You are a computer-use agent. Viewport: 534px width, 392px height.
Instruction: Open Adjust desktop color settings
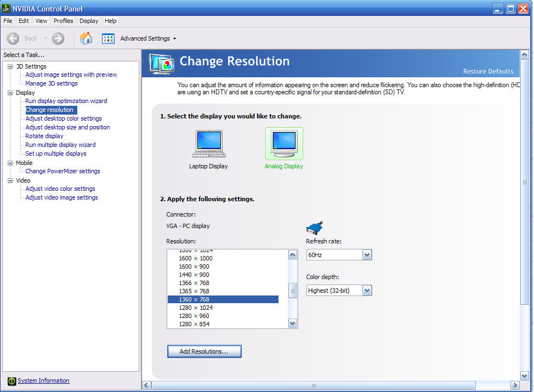[64, 118]
